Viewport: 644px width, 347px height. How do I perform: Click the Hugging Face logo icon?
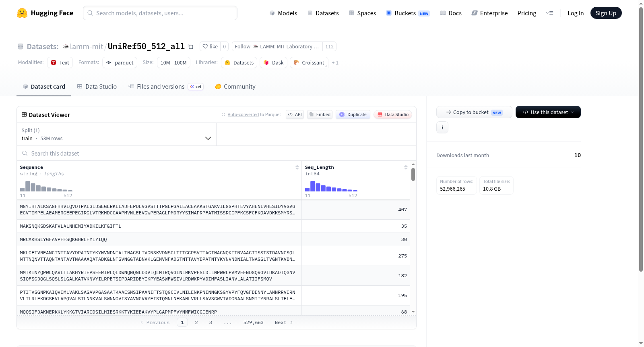click(x=22, y=13)
